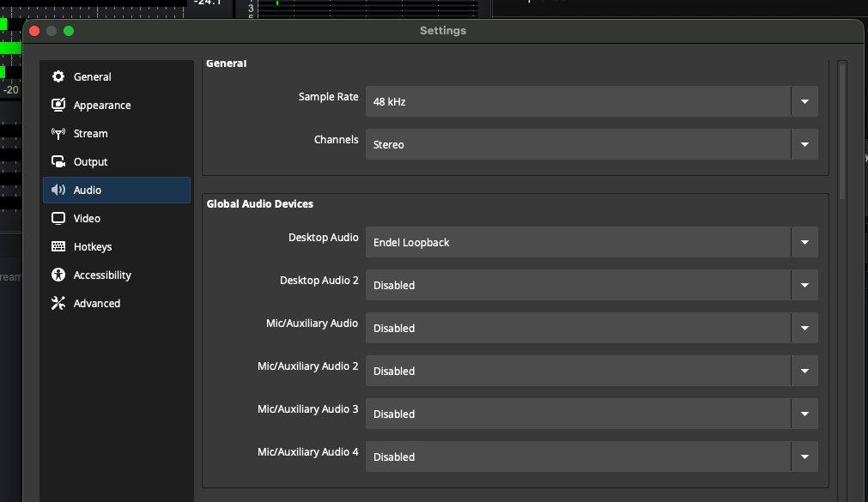The image size is (868, 502).
Task: Open the Sample Rate dropdown
Action: [592, 101]
